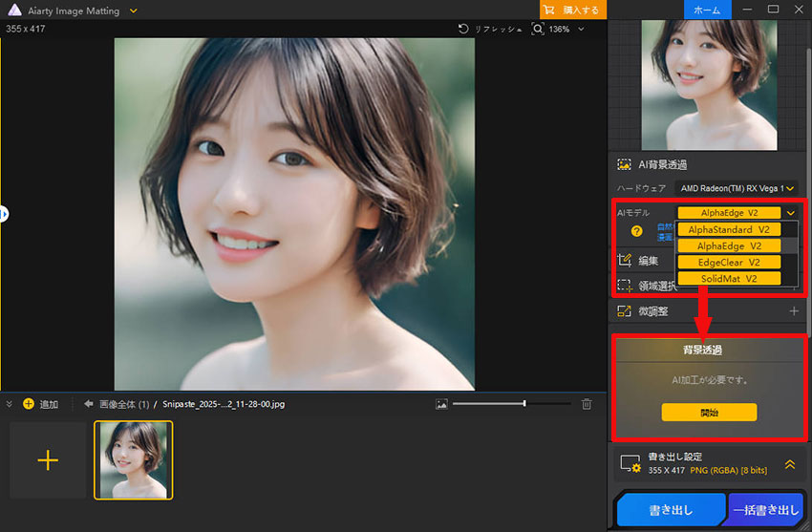Open the 編集 crop edit tool

[625, 260]
